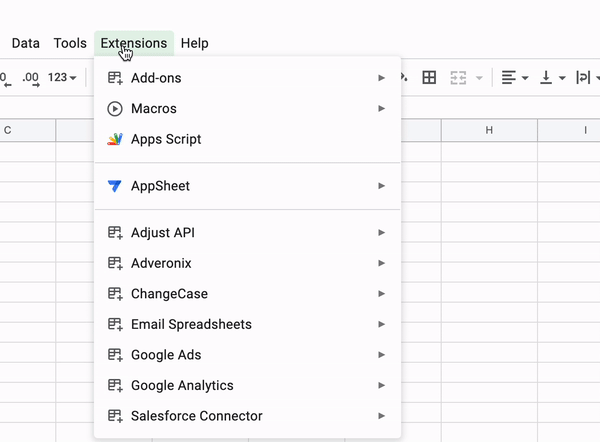The height and width of the screenshot is (442, 600).
Task: Expand the Adveronix submenu arrow
Action: coord(381,263)
